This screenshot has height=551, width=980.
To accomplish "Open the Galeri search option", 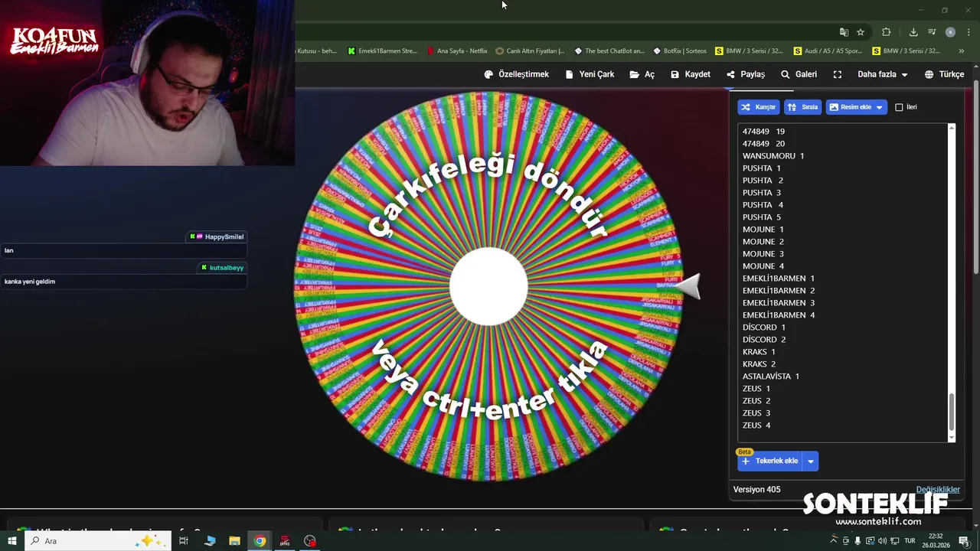I will pyautogui.click(x=799, y=74).
